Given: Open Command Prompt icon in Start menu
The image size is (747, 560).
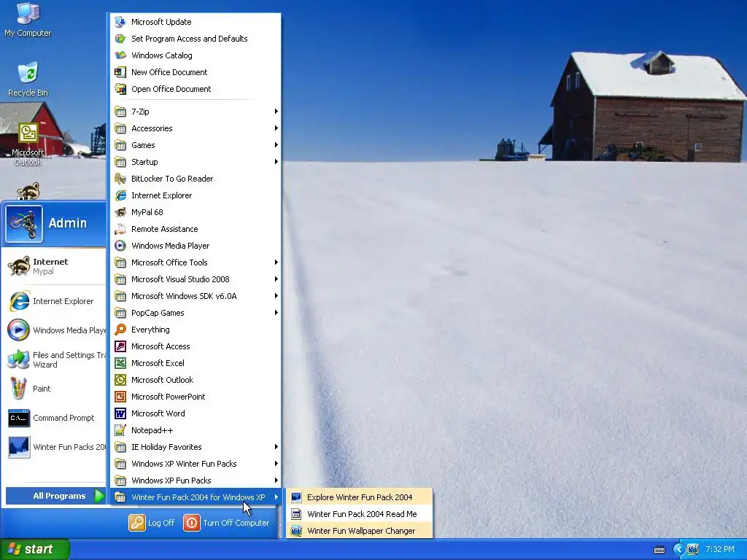Looking at the screenshot, I should [19, 418].
